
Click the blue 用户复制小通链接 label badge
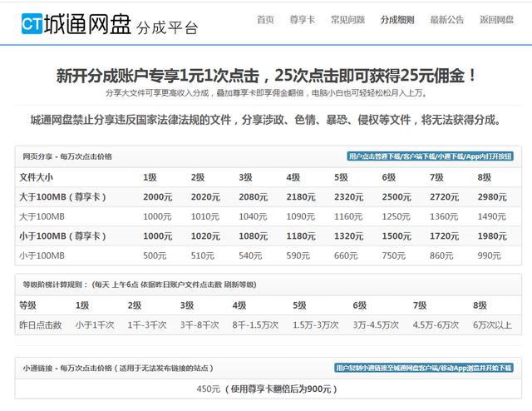point(424,368)
